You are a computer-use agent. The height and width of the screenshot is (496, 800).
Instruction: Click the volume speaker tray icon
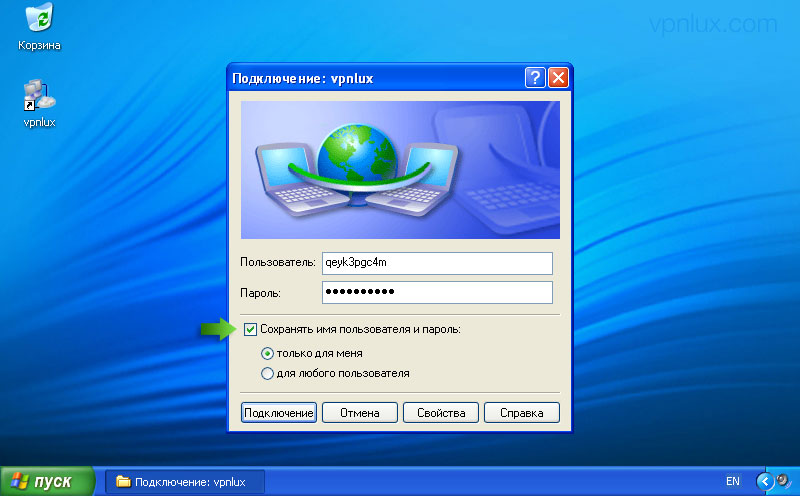click(783, 481)
